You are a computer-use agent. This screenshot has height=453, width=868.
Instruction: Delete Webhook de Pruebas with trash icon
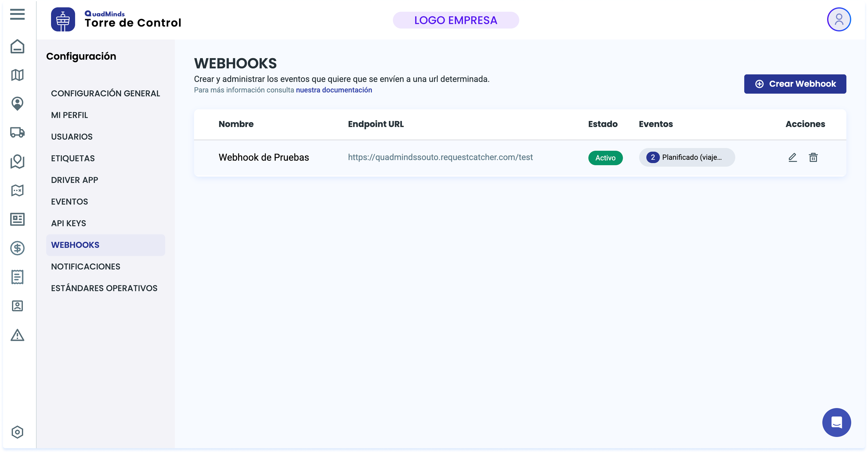click(x=813, y=157)
